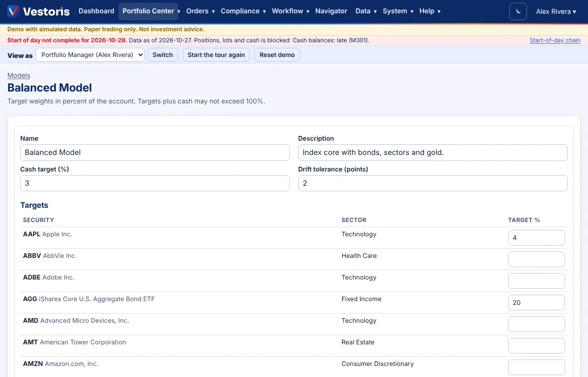This screenshot has height=377, width=588.
Task: Edit the Name field
Action: [155, 153]
